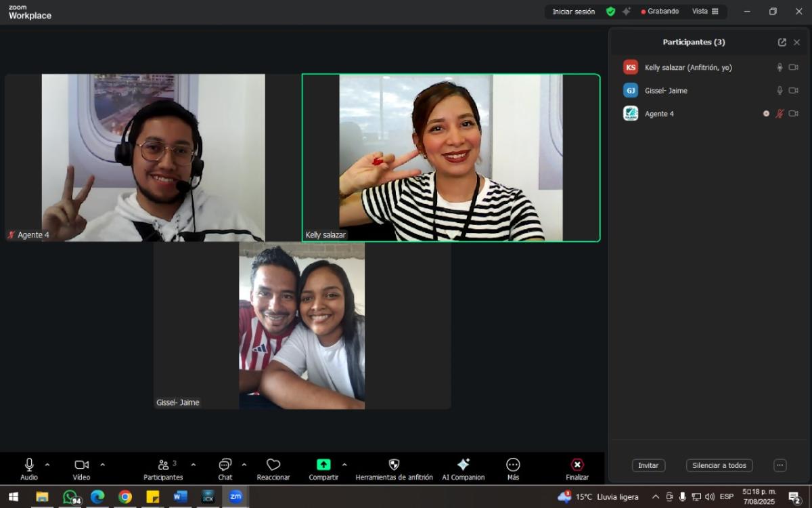Viewport: 812px width, 508px height.
Task: Toggle microphone with the Audio button
Action: point(29,465)
